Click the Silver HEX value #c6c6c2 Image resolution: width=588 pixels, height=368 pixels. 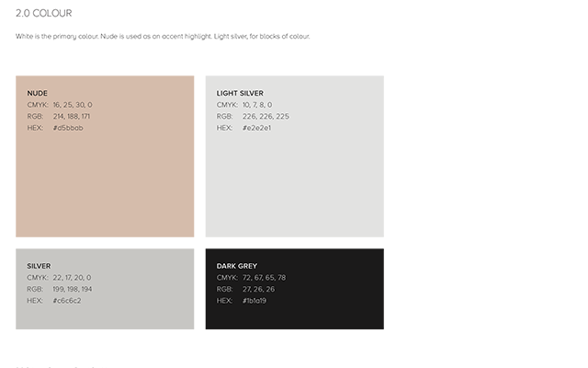click(67, 301)
